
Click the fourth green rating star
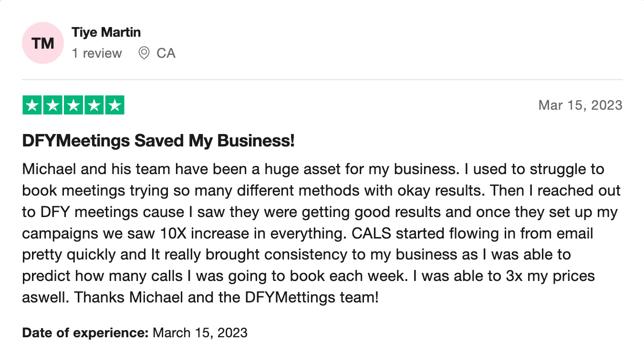pyautogui.click(x=94, y=105)
